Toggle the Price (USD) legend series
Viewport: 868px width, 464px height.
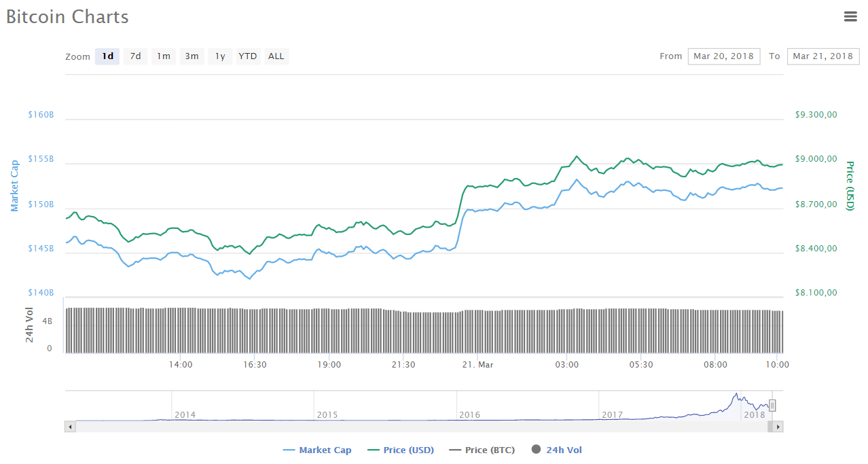click(x=400, y=450)
